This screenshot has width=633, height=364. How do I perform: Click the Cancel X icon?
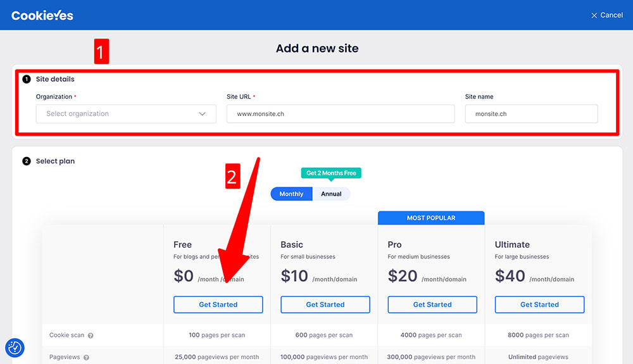(594, 15)
